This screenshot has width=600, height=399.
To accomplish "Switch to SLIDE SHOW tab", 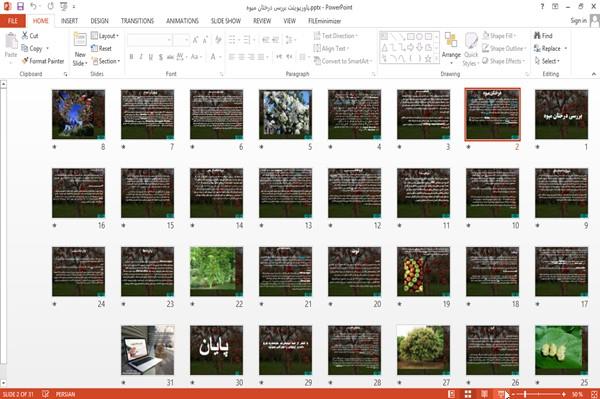I will tap(226, 21).
